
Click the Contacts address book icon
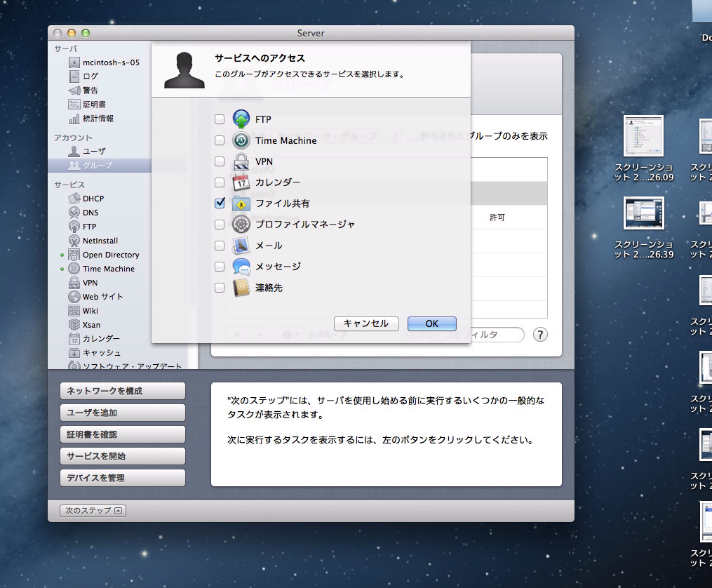pos(241,288)
